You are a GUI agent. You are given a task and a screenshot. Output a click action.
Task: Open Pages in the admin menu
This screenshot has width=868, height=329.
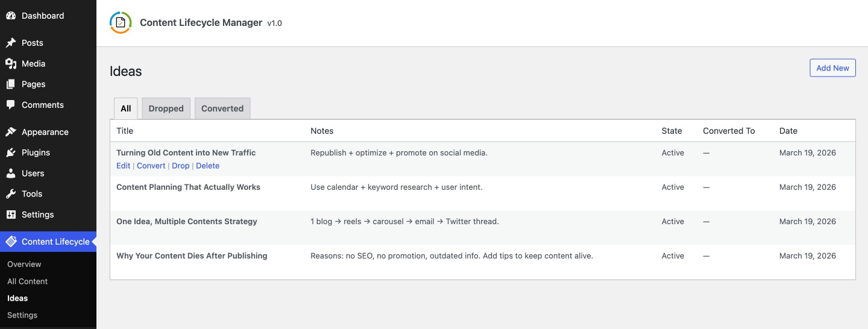pyautogui.click(x=48, y=84)
